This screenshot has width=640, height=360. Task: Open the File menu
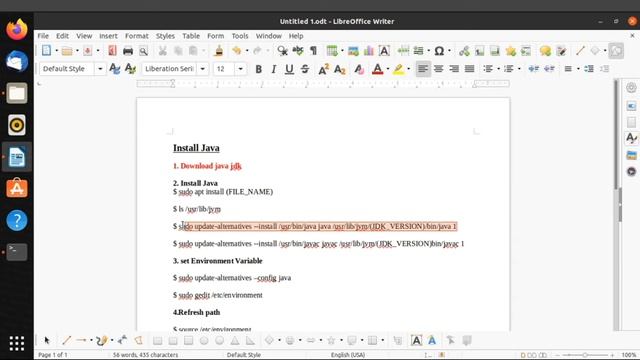coord(43,36)
